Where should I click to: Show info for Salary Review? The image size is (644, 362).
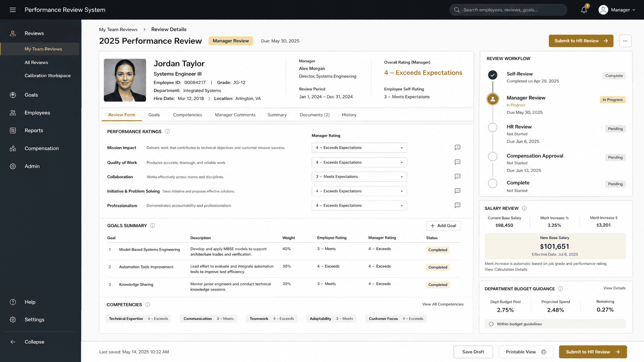click(524, 208)
